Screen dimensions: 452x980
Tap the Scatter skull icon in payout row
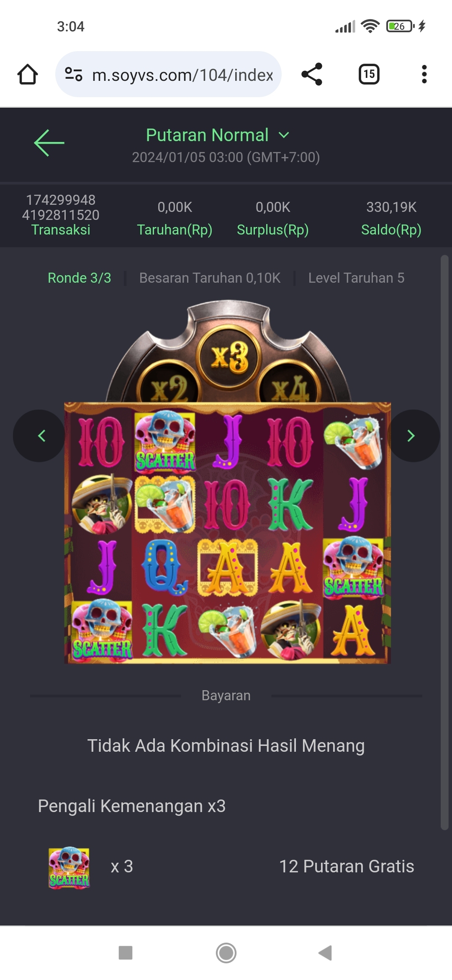click(x=69, y=867)
